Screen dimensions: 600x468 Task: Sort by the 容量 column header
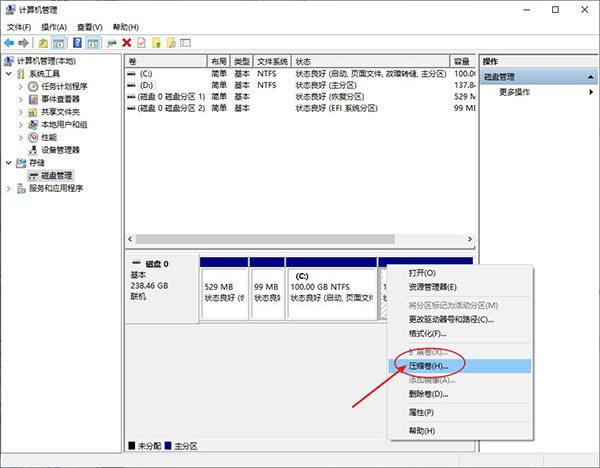pyautogui.click(x=463, y=62)
